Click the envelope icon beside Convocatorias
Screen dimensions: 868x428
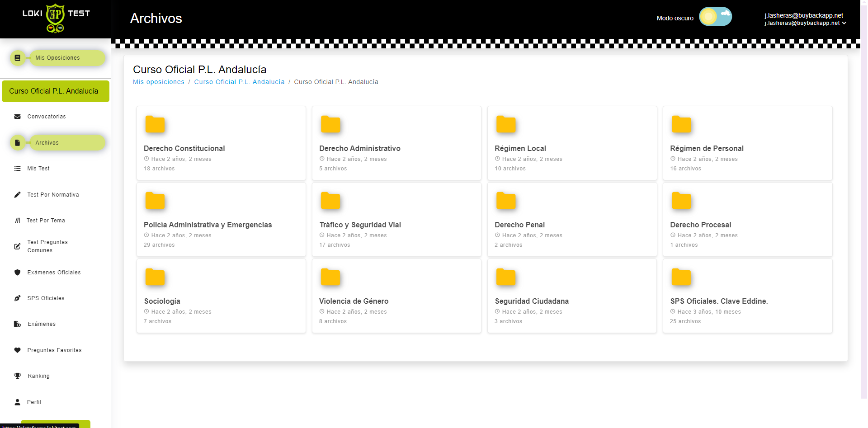tap(17, 117)
